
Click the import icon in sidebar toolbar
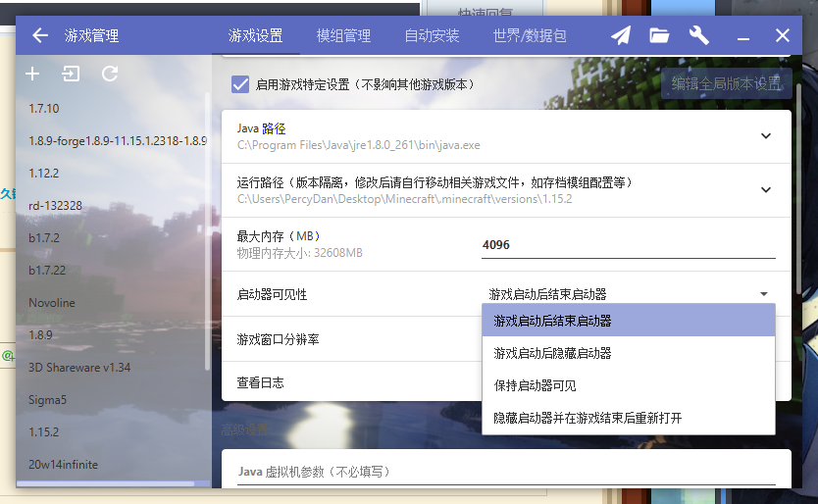[x=71, y=74]
